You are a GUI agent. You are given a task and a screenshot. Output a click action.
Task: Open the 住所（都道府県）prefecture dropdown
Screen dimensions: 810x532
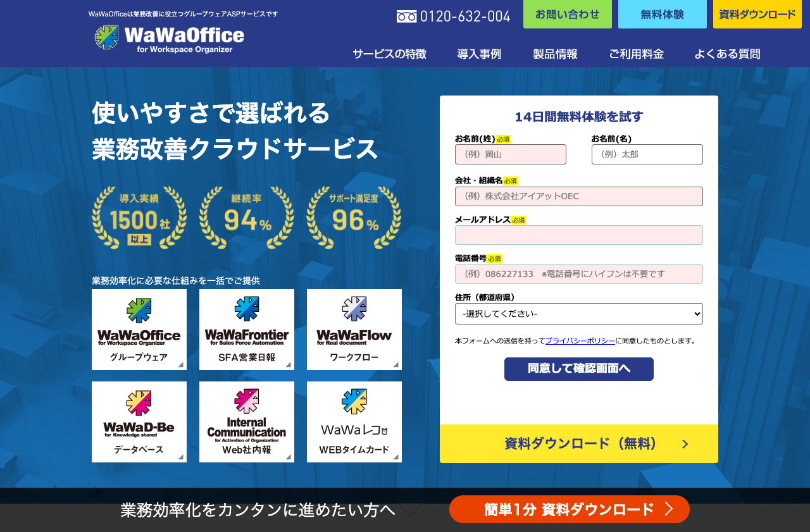tap(578, 314)
